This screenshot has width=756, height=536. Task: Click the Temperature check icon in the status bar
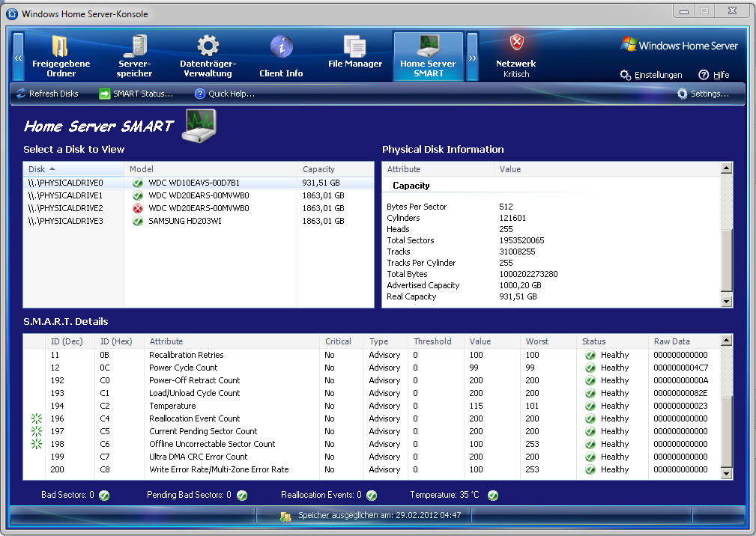[x=492, y=495]
